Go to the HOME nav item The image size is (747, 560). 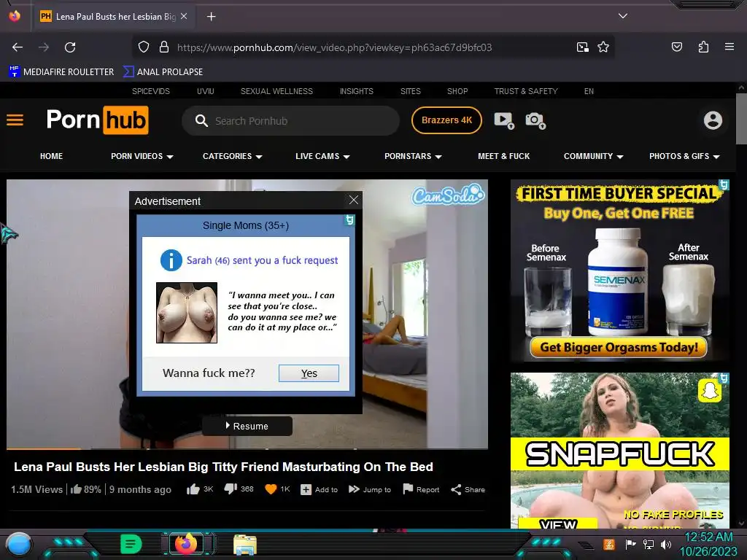(x=52, y=156)
